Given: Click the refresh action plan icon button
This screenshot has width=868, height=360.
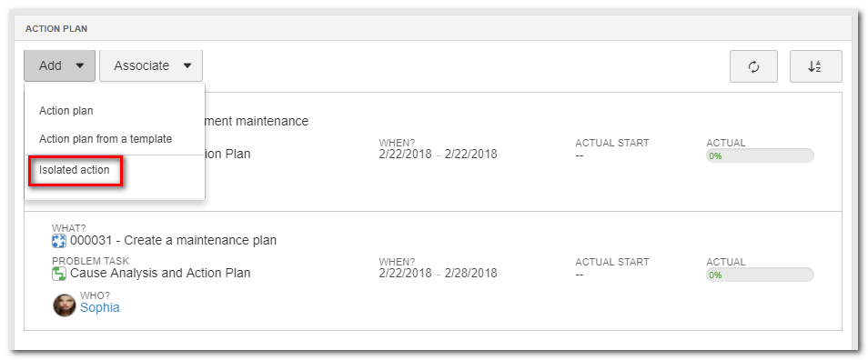Looking at the screenshot, I should [753, 66].
